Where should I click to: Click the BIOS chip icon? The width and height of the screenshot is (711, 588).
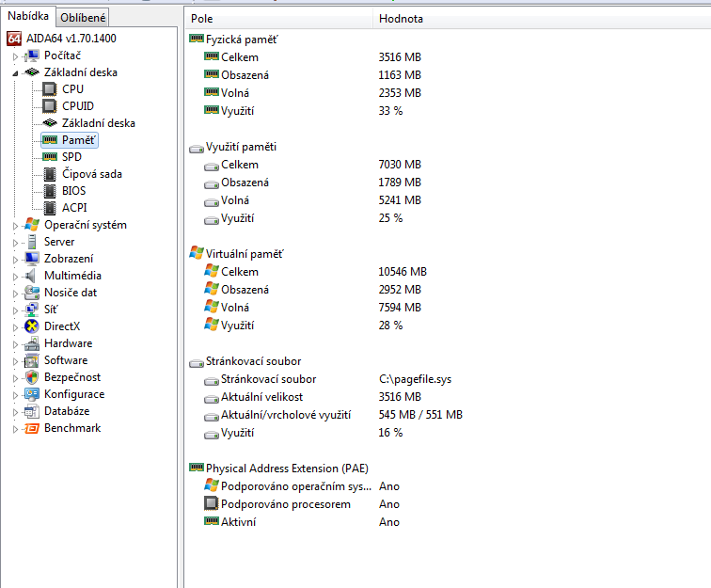[x=50, y=191]
